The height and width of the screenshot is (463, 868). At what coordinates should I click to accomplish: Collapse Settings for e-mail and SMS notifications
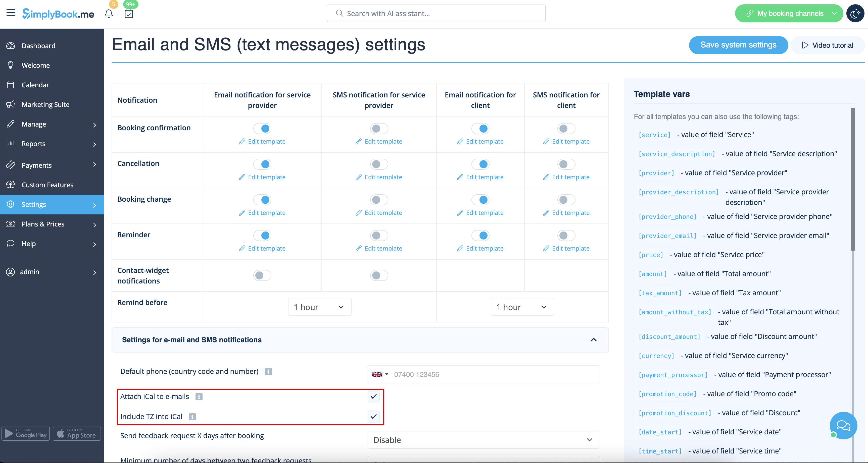pyautogui.click(x=593, y=340)
